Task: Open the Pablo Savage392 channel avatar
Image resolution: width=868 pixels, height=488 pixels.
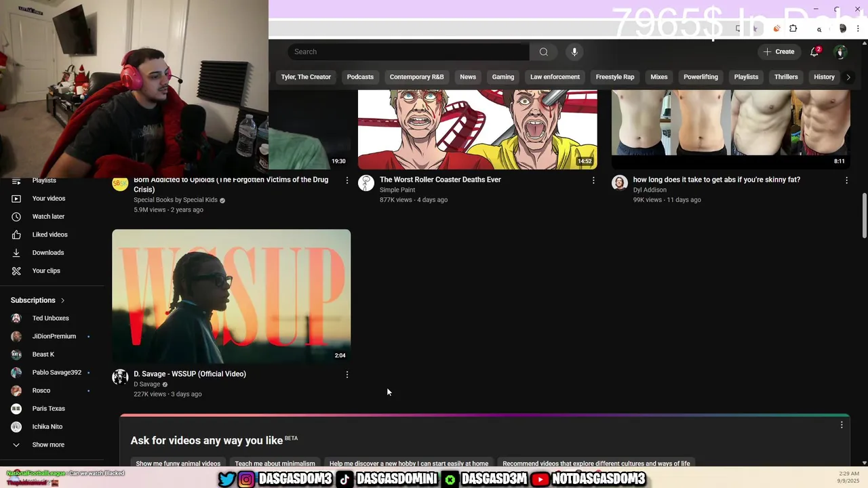Action: click(x=16, y=372)
